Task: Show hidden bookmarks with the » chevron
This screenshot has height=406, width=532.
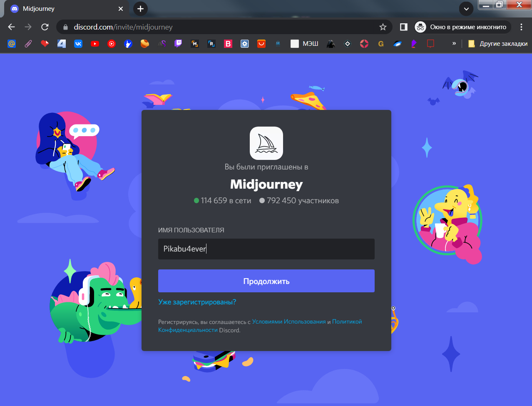Action: click(454, 43)
